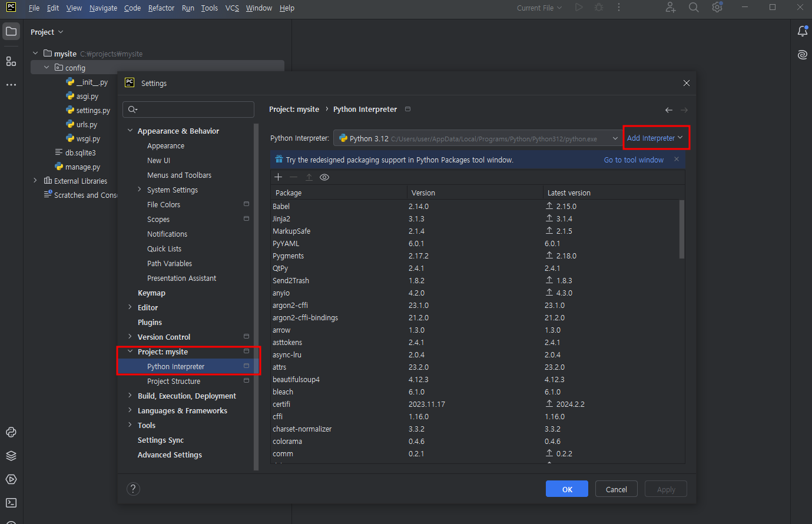Open the Tools menu

tap(210, 8)
